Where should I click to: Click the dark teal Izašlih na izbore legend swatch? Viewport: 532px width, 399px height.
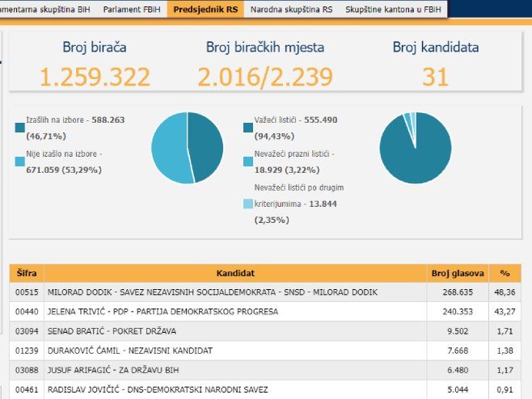pos(20,128)
